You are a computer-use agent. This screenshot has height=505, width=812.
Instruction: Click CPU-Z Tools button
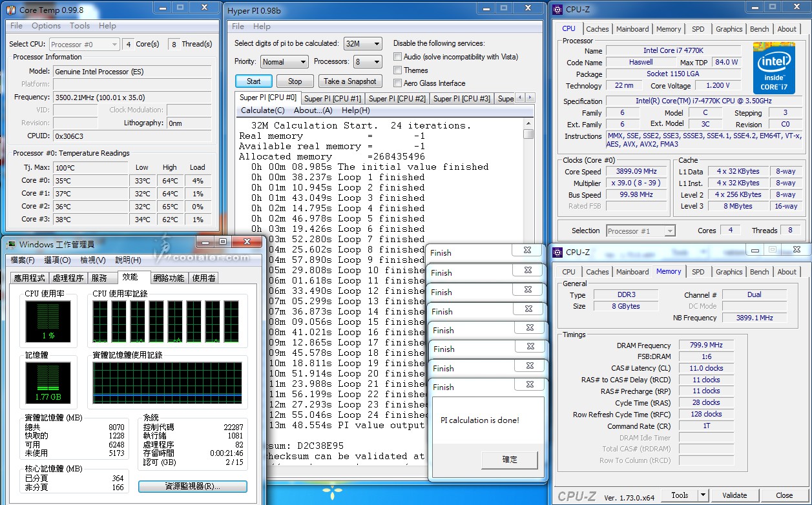680,495
